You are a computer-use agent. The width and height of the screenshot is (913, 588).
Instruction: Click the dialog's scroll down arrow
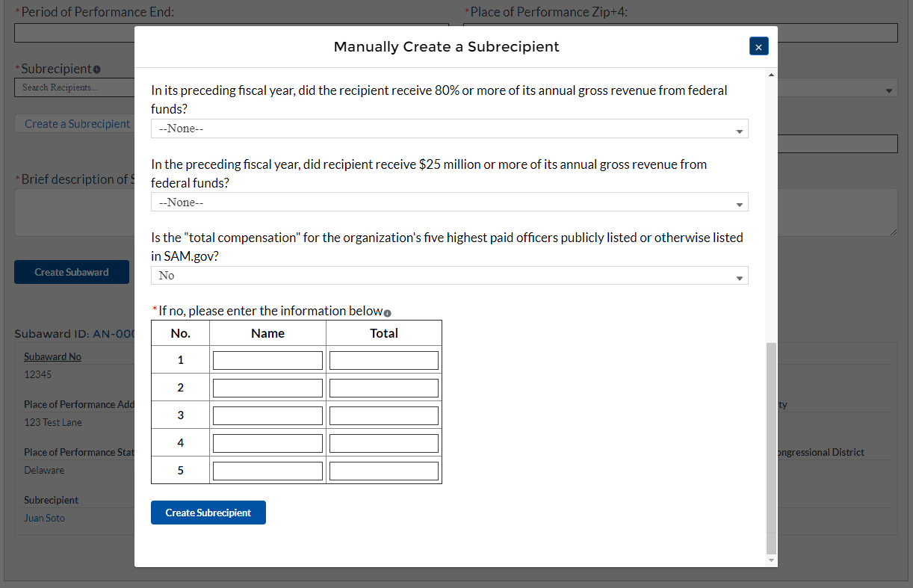pyautogui.click(x=771, y=560)
